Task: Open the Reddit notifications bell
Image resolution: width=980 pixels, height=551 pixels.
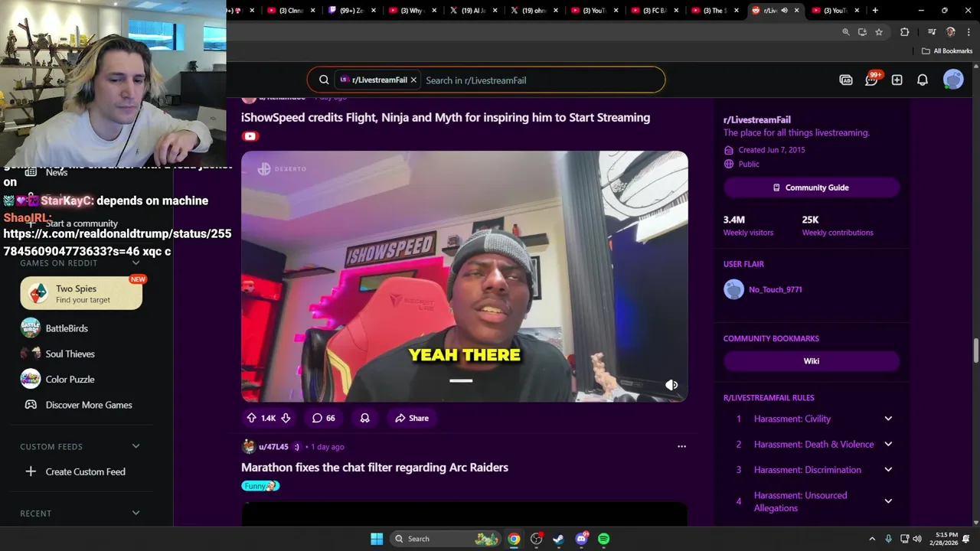Action: 923,80
